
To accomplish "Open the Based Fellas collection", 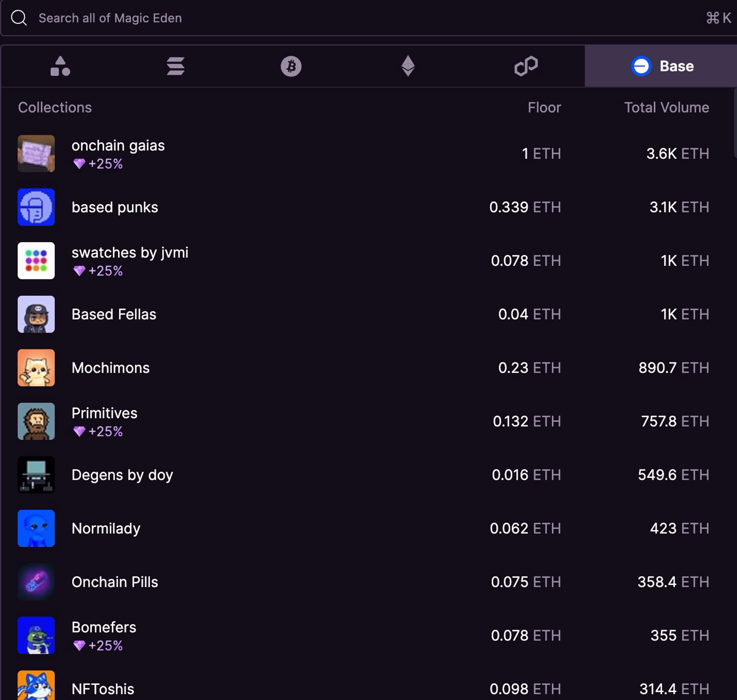I will (x=114, y=314).
